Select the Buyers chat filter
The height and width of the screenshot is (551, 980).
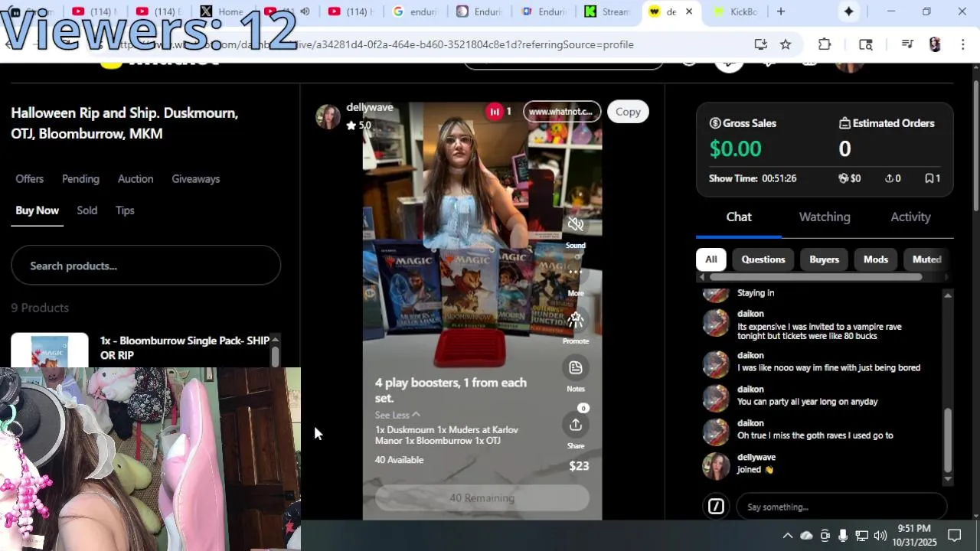tap(825, 259)
